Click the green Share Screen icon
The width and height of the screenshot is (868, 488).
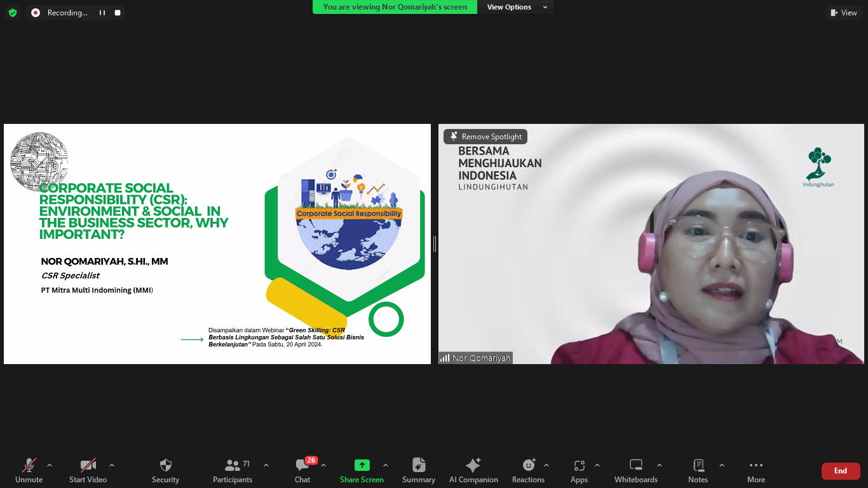click(x=362, y=465)
